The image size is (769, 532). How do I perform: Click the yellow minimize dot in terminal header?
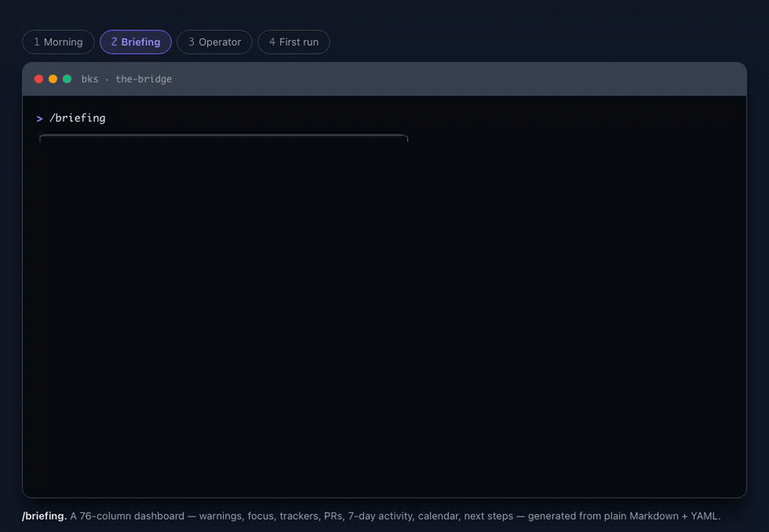click(x=53, y=79)
